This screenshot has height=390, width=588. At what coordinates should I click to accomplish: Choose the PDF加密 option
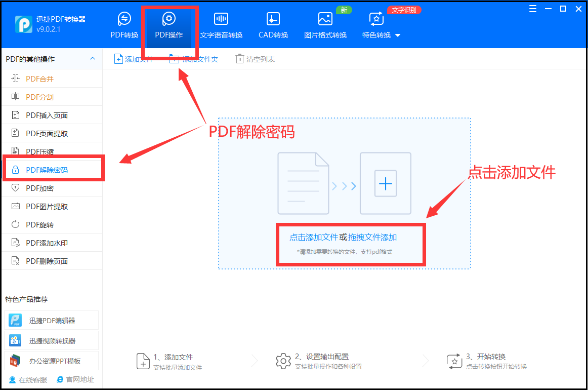tap(52, 188)
